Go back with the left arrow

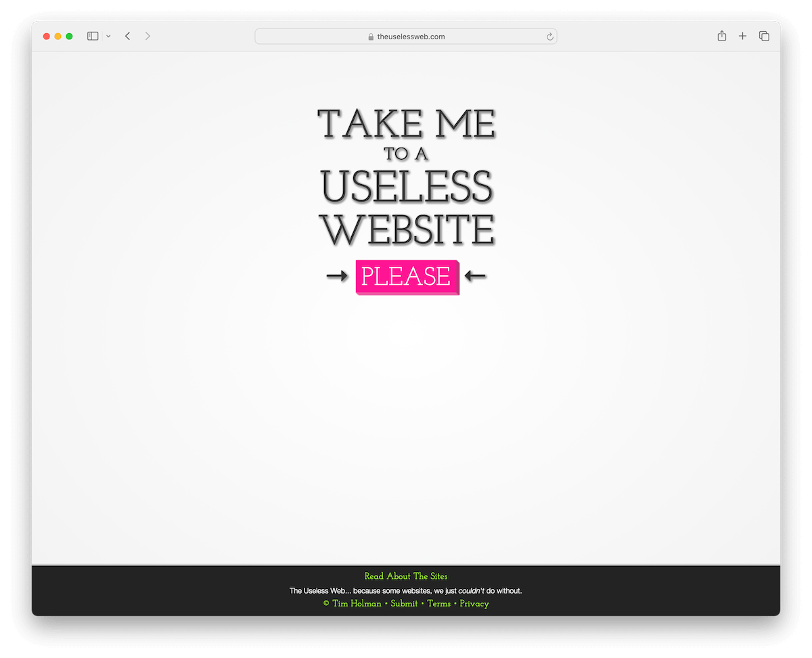(x=127, y=36)
